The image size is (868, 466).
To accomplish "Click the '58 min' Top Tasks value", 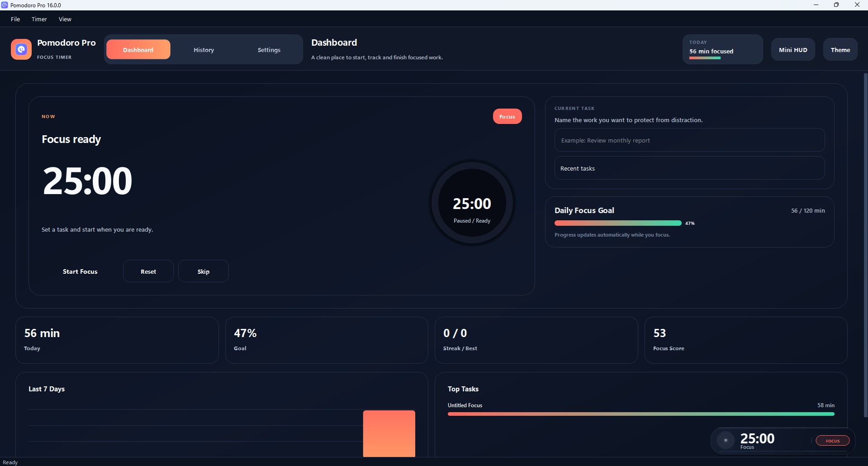I will pos(826,405).
